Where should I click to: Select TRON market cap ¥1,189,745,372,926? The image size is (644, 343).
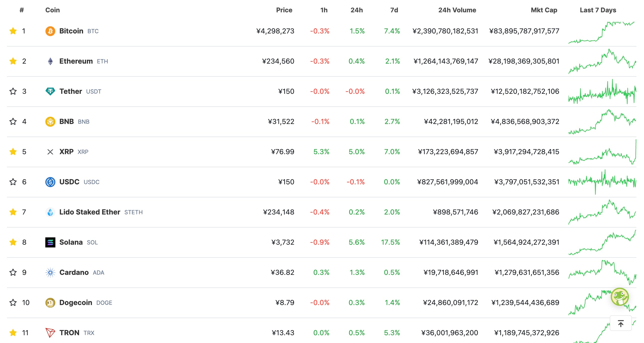point(527,333)
